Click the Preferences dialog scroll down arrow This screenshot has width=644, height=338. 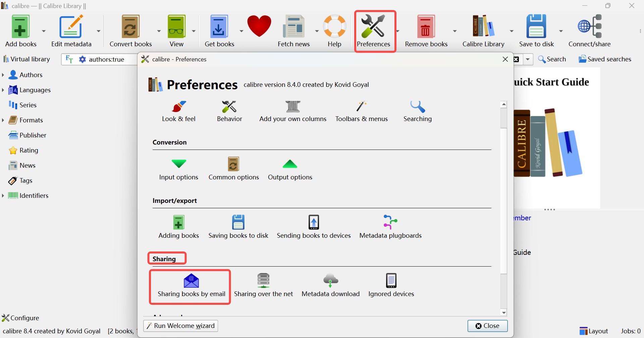coord(504,313)
